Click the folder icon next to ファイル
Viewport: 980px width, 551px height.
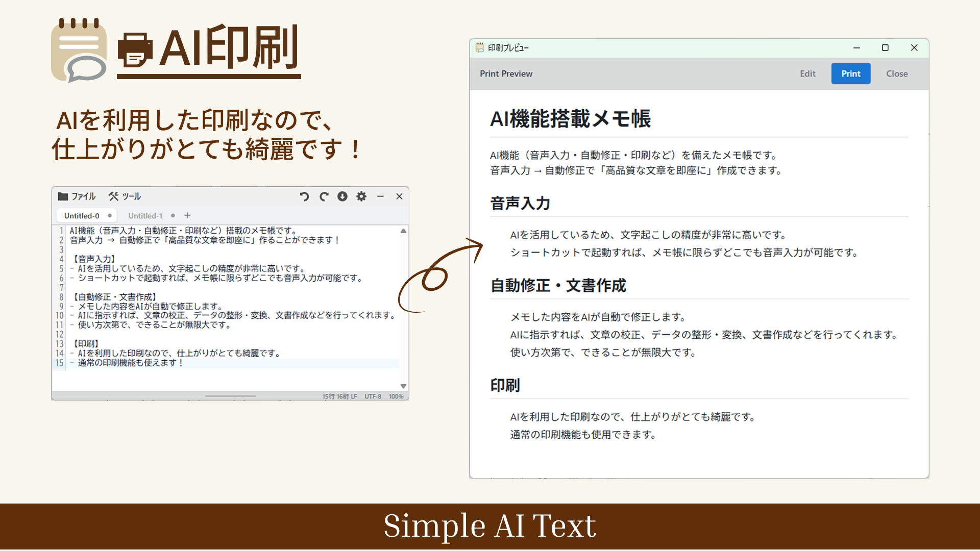(x=62, y=196)
